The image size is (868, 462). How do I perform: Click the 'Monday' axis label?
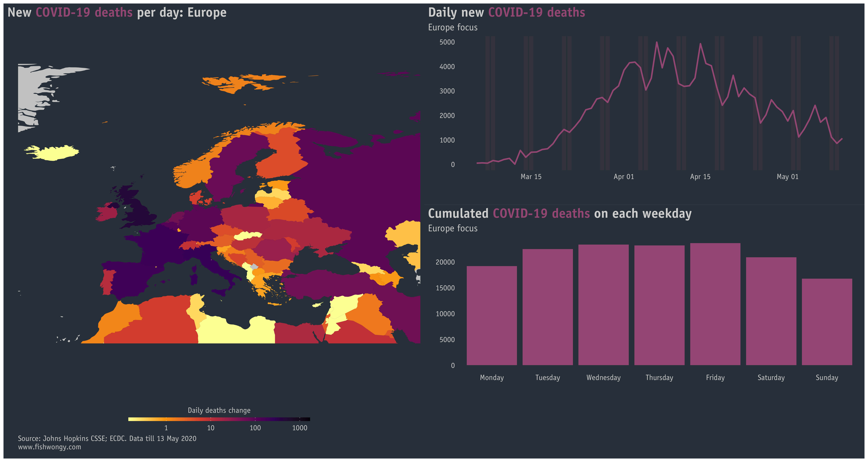[x=492, y=378]
